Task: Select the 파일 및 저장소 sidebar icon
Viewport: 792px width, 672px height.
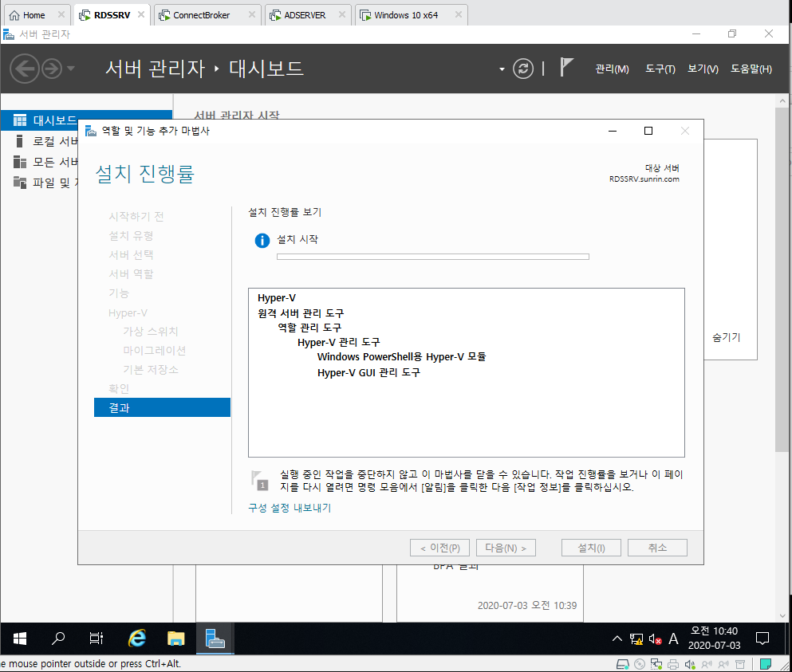Action: pyautogui.click(x=19, y=183)
